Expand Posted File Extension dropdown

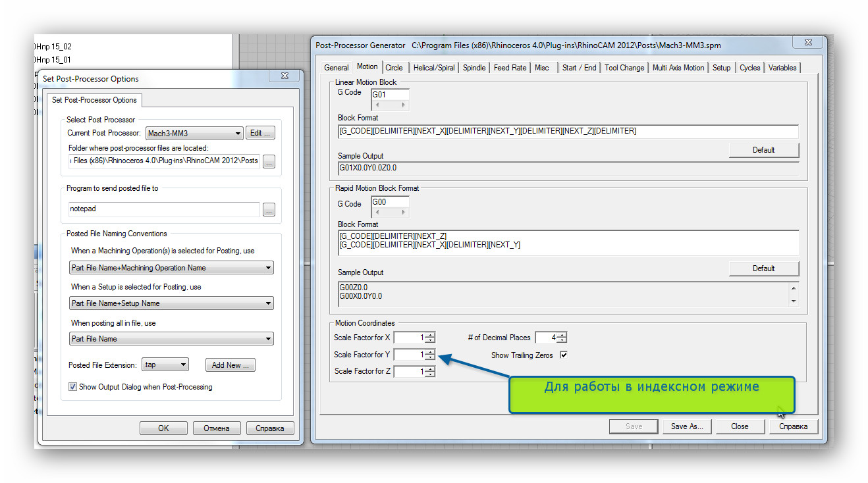click(165, 365)
